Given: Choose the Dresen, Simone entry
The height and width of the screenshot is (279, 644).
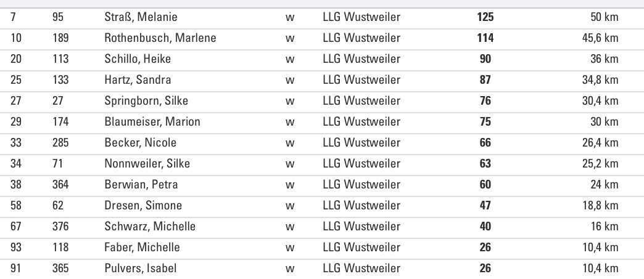Looking at the screenshot, I should click(143, 206).
